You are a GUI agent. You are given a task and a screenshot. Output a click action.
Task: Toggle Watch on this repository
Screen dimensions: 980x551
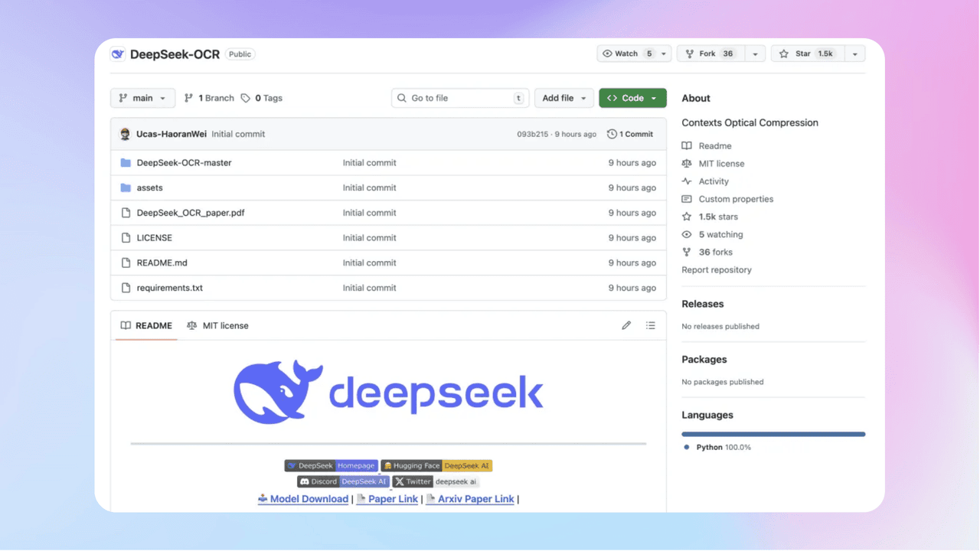coord(627,54)
